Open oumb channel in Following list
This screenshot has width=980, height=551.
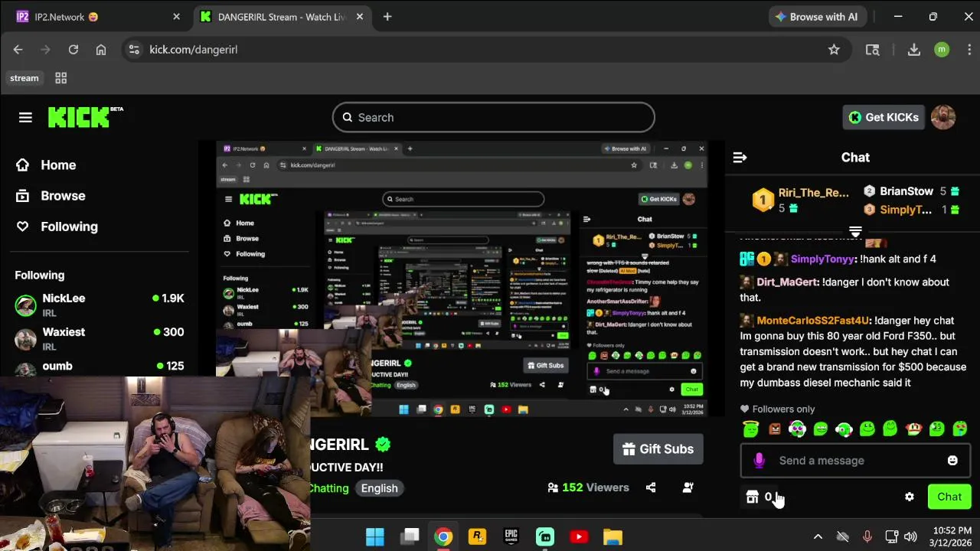click(100, 367)
